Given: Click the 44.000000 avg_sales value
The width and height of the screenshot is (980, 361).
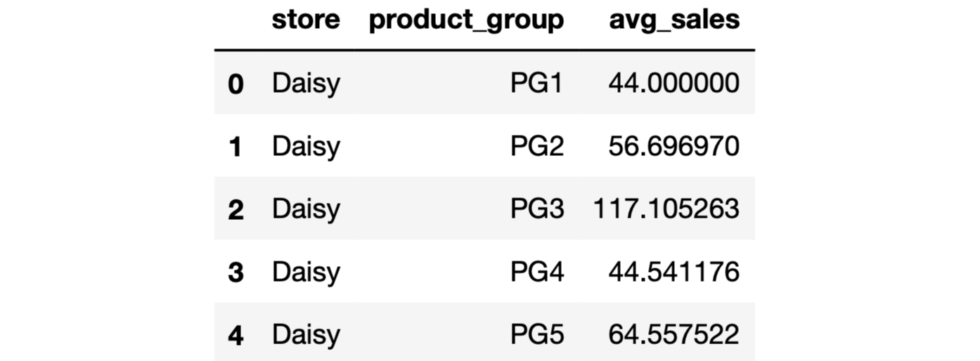Looking at the screenshot, I should pos(673,84).
